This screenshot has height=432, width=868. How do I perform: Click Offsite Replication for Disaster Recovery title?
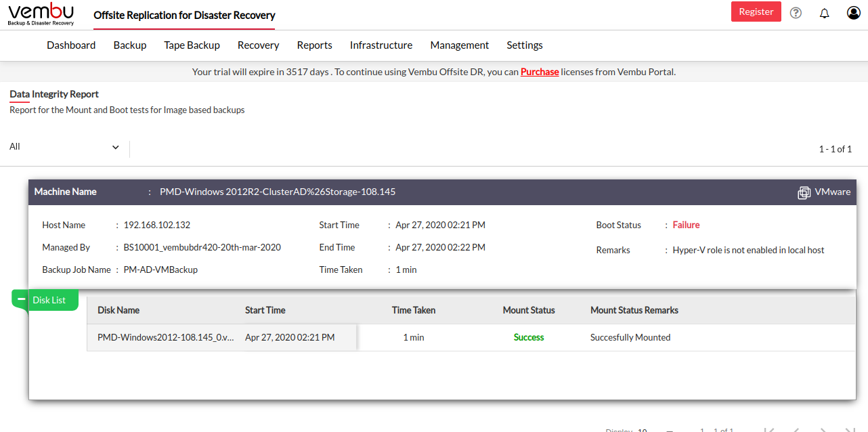click(x=184, y=15)
